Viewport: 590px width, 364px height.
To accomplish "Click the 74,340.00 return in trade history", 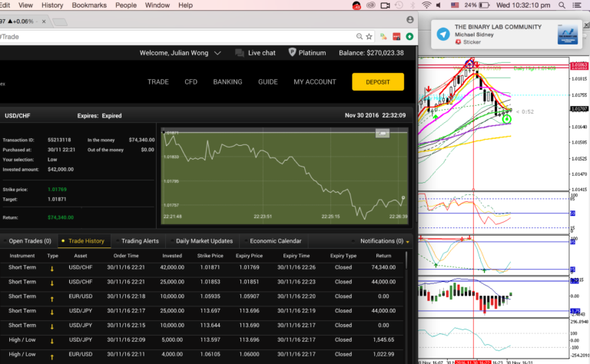I will [383, 267].
